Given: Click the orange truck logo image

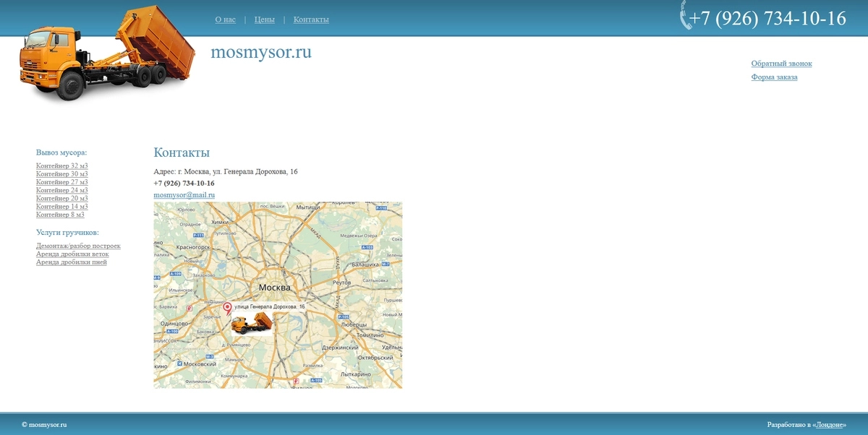Looking at the screenshot, I should (x=107, y=54).
